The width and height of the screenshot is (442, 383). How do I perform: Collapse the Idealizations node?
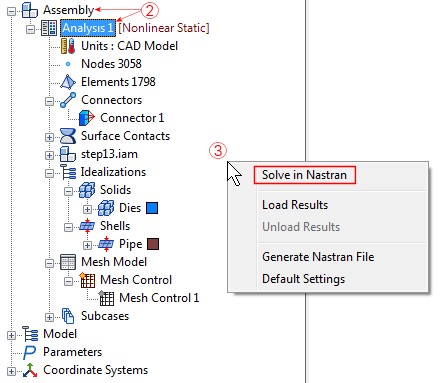pos(49,173)
